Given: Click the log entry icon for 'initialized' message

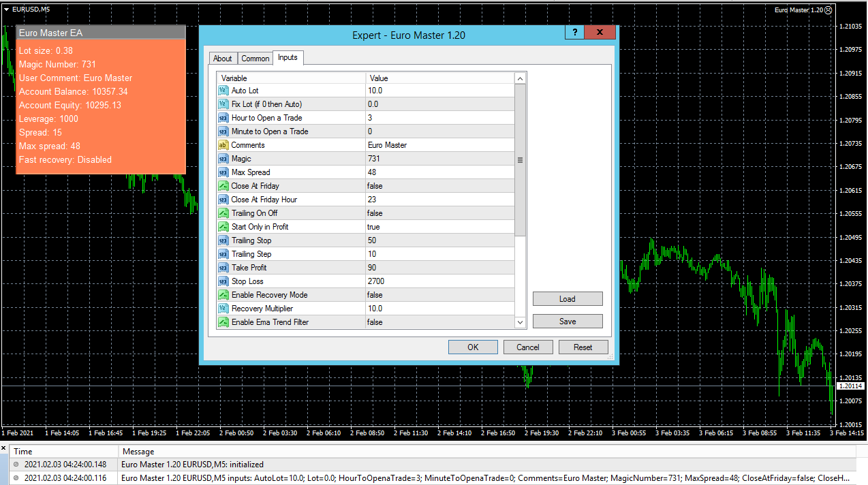Looking at the screenshot, I should (16, 465).
